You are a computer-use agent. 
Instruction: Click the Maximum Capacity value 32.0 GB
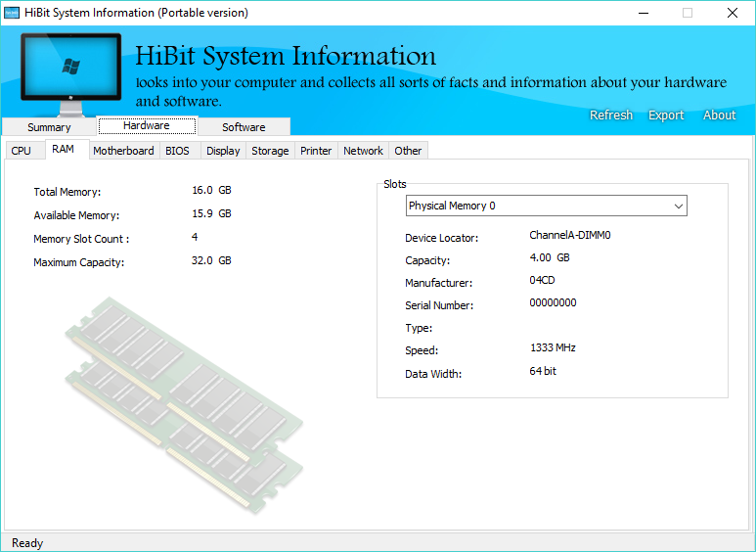(x=211, y=260)
